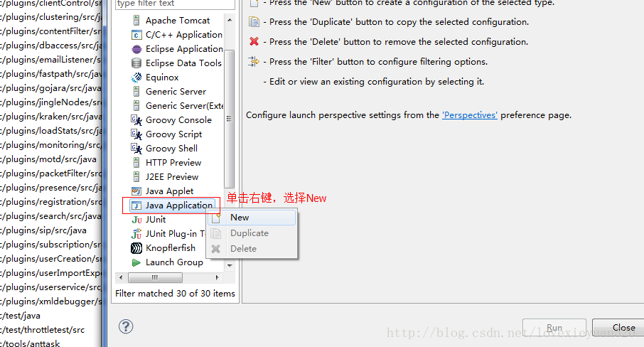Click /test/java path in background window
Screen dimensions: 644x347
coord(20,316)
